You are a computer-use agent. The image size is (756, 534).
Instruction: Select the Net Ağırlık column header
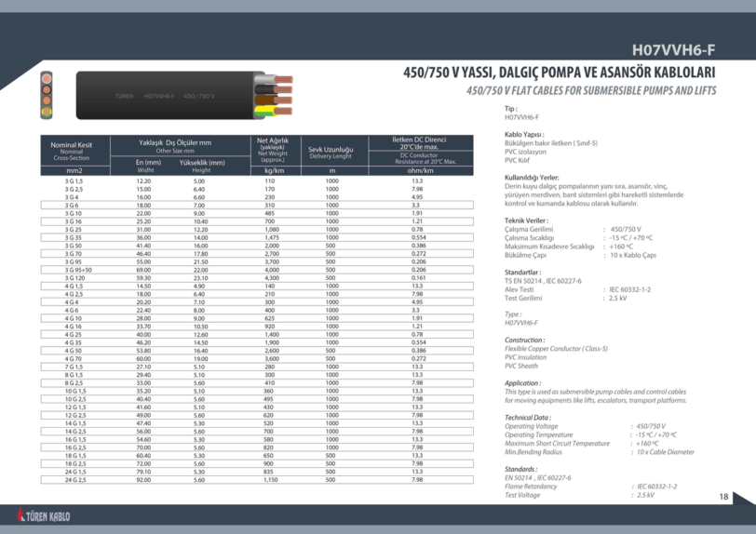(274, 147)
